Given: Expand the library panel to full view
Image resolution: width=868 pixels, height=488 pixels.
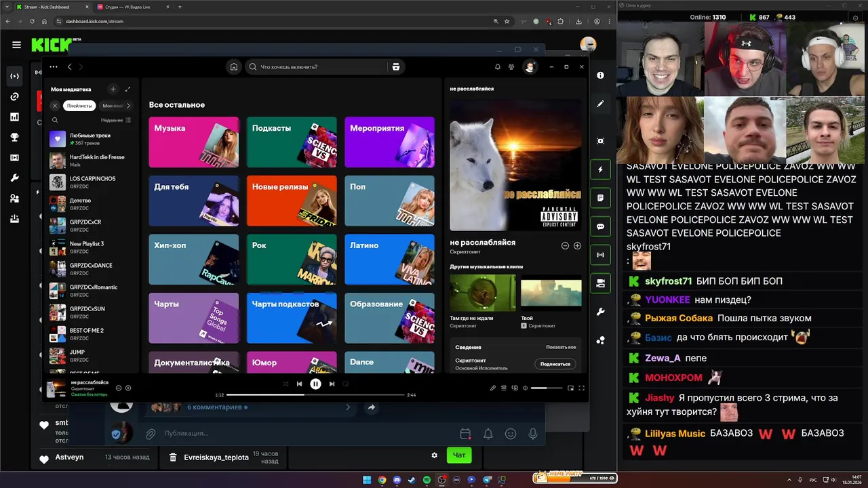Looking at the screenshot, I should (x=127, y=89).
